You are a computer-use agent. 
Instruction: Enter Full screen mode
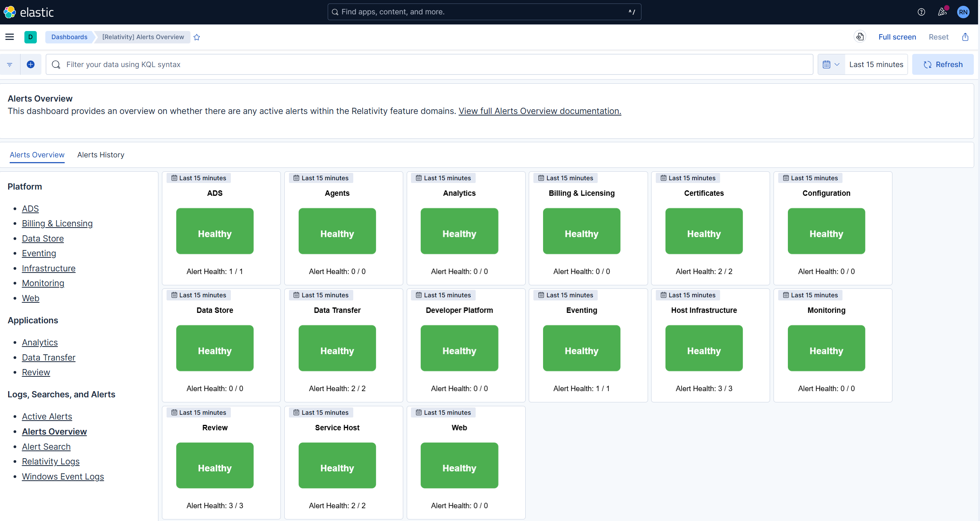pyautogui.click(x=897, y=37)
